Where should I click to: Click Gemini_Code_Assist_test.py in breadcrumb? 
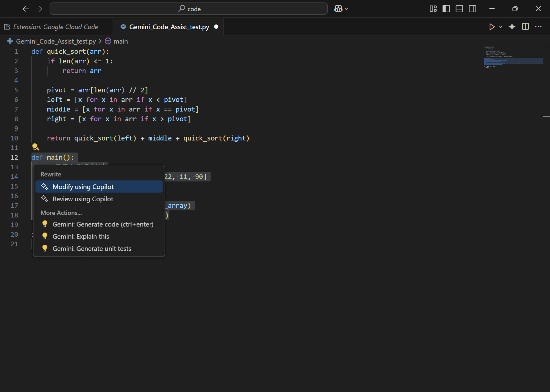(56, 41)
